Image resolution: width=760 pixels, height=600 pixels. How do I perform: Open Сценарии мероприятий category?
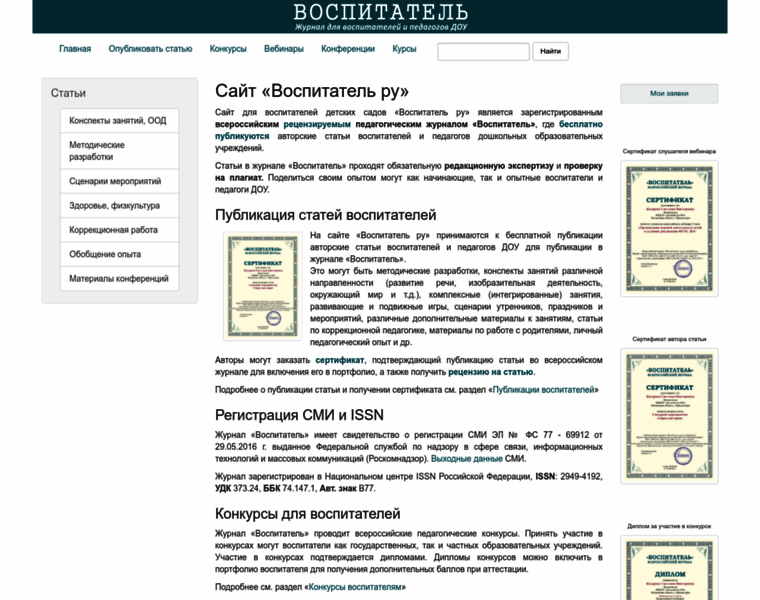(x=119, y=181)
